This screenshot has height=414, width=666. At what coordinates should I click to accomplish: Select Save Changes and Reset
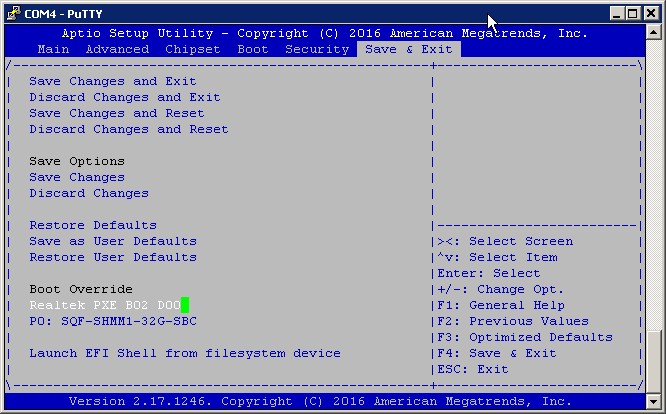tap(117, 113)
